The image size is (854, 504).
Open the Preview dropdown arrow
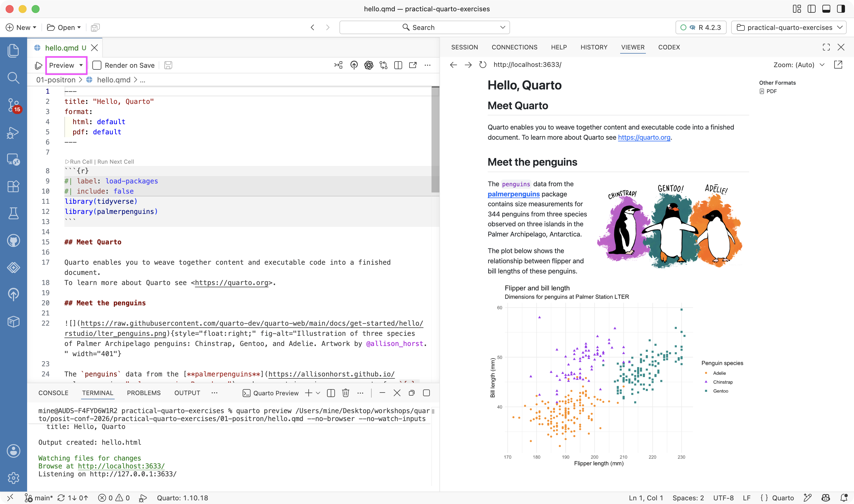81,65
